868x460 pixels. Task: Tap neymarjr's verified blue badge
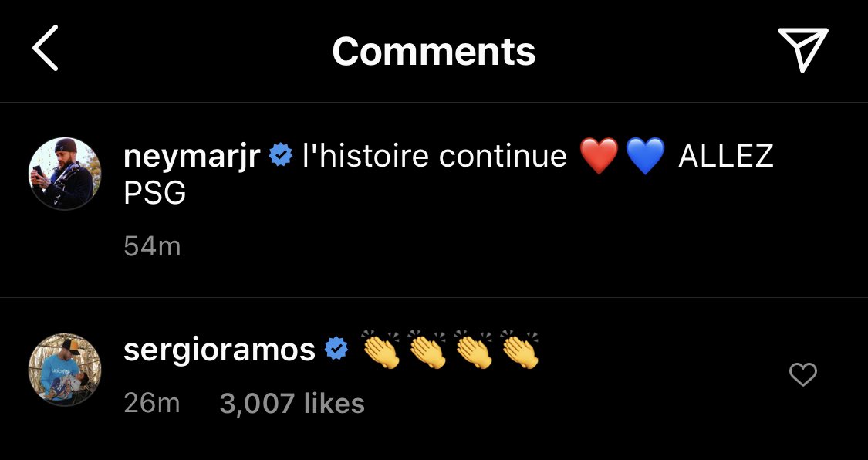point(281,156)
